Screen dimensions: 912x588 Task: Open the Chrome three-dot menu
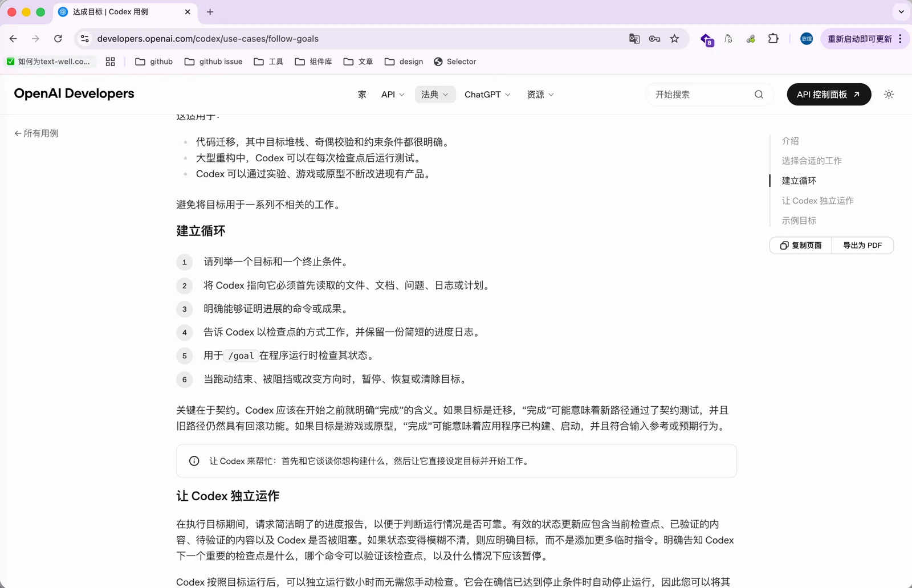coord(900,39)
